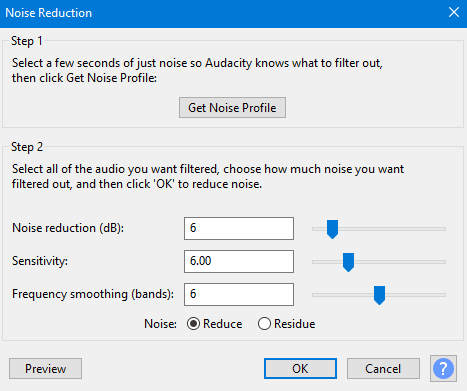Confirm with the OK button
The width and height of the screenshot is (467, 391).
[x=300, y=369]
